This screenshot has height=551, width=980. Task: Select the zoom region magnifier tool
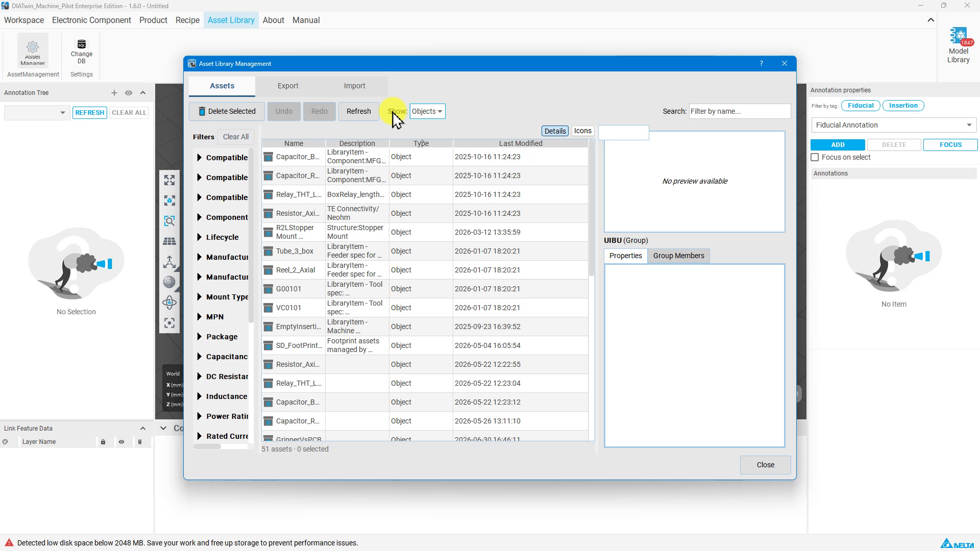point(169,221)
